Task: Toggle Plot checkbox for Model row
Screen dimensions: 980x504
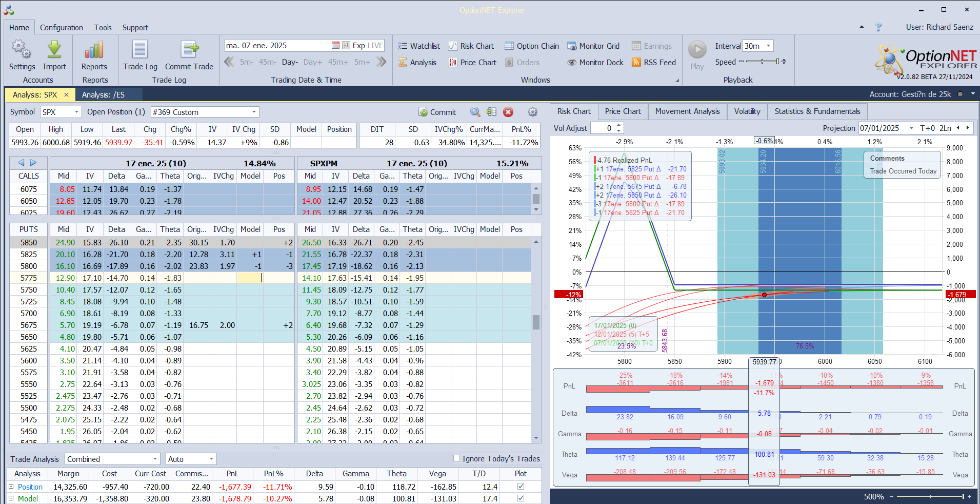Action: pyautogui.click(x=521, y=498)
